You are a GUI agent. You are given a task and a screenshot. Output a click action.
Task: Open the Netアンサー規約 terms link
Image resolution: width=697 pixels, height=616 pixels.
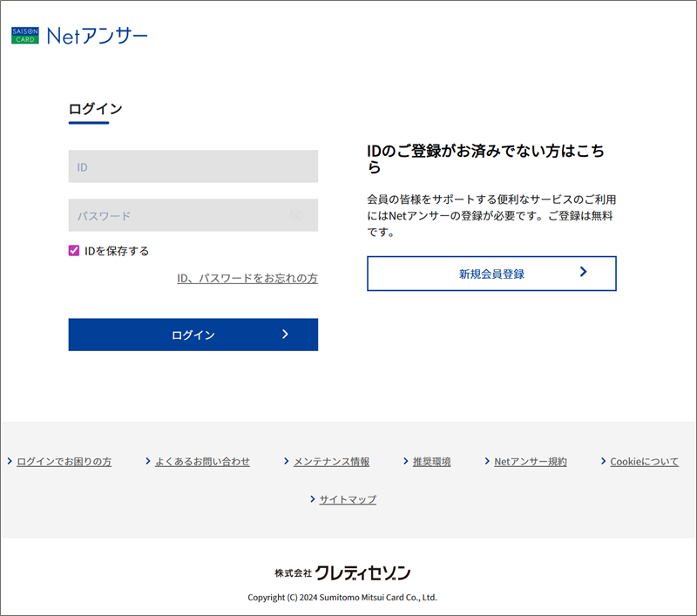530,462
